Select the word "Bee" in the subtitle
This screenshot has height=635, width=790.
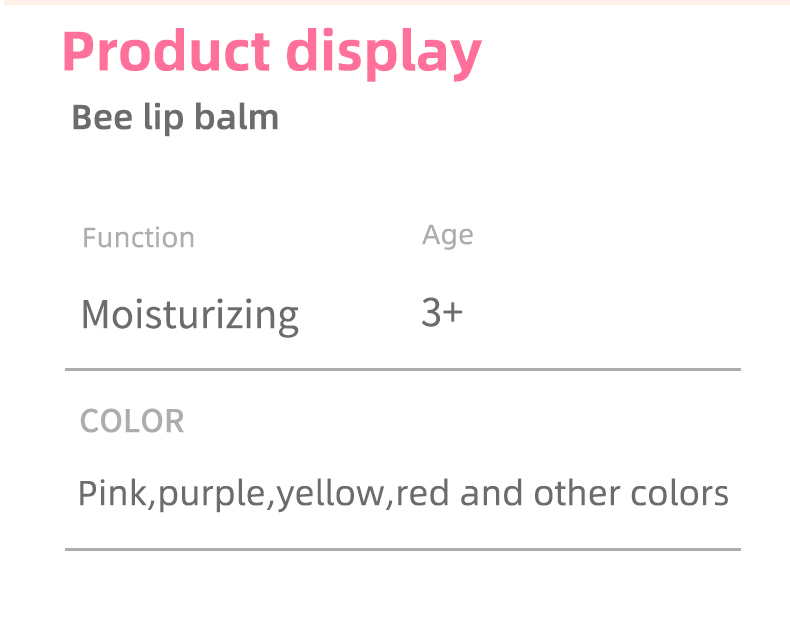click(x=94, y=118)
